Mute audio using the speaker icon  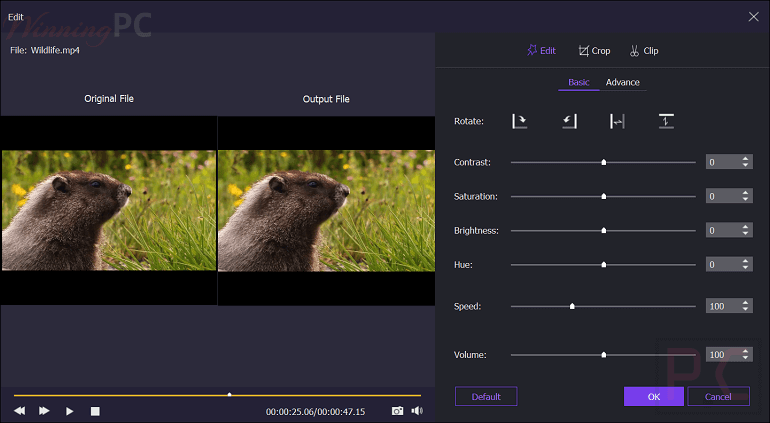tap(417, 411)
